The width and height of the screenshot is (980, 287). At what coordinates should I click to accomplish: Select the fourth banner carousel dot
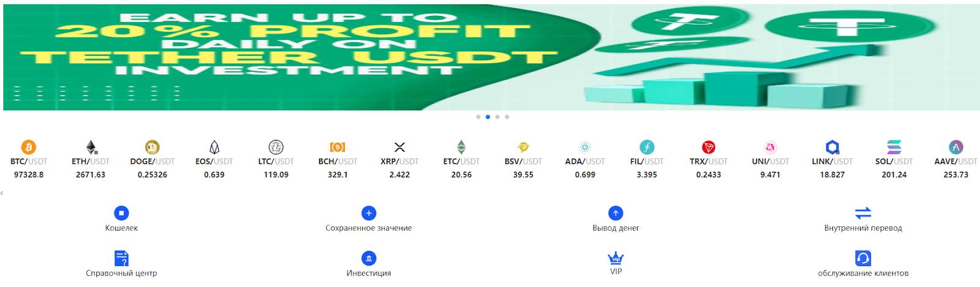[507, 117]
